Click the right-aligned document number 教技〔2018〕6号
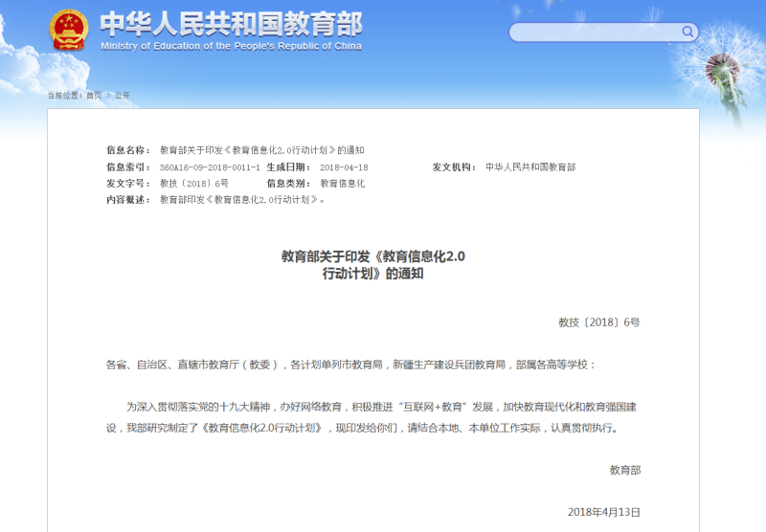 click(x=599, y=322)
